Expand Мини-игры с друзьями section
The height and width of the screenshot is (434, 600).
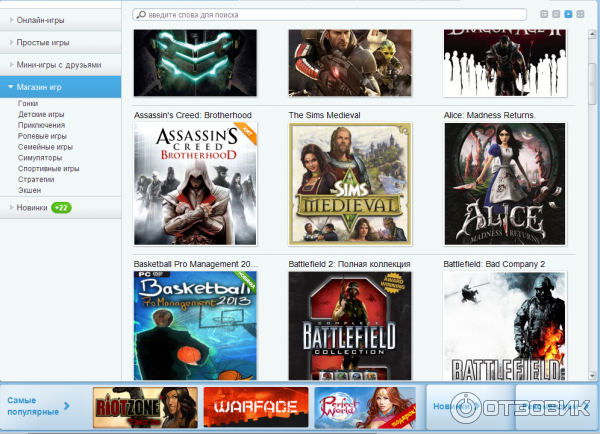click(x=60, y=65)
